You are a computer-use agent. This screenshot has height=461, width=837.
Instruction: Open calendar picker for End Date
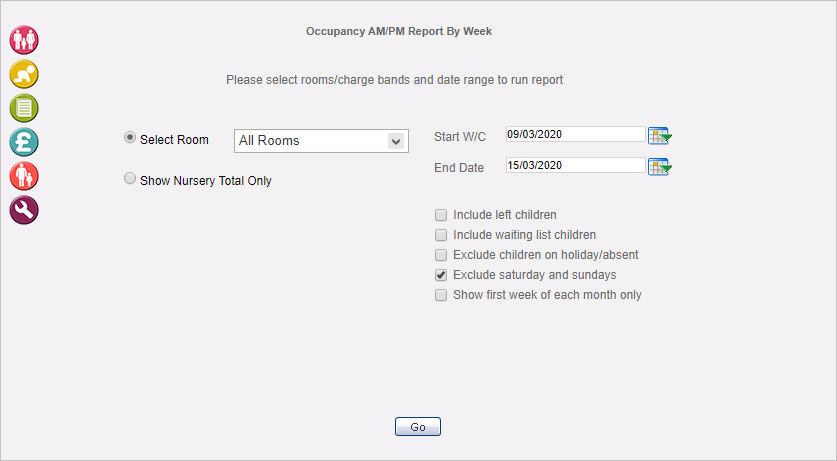(660, 167)
